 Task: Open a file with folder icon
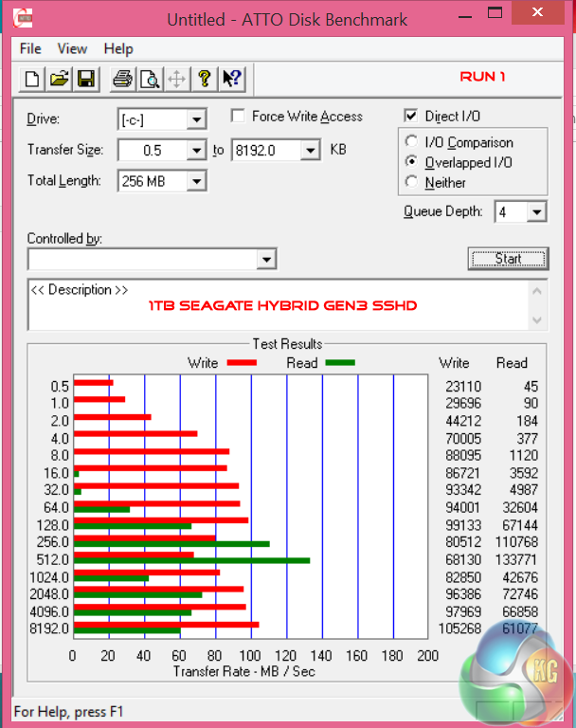coord(59,79)
